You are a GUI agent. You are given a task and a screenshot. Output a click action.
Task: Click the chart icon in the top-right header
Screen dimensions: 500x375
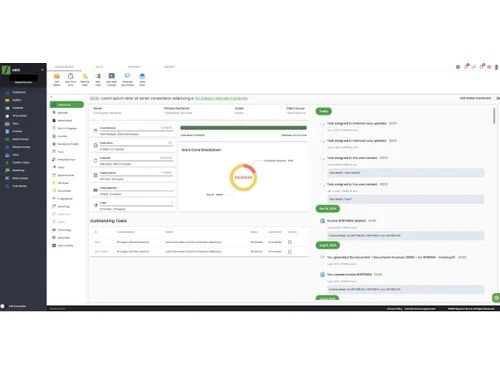473,67
